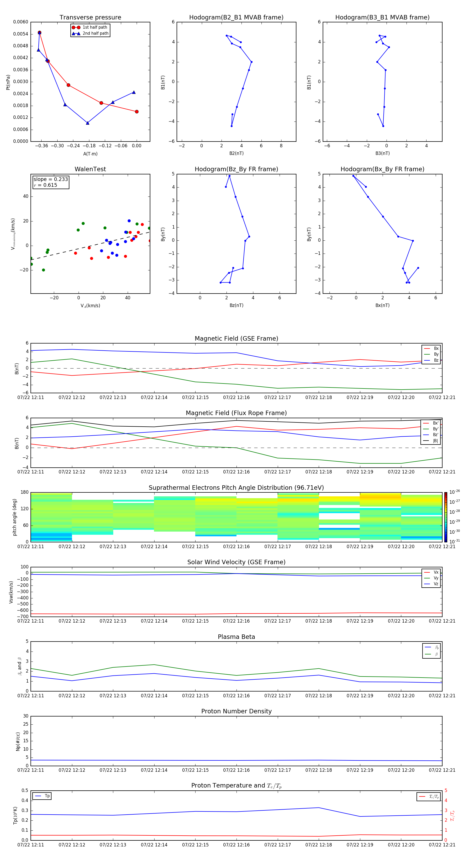473x868 pixels.
Task: Click the Te/Tp legend box
Action: tap(428, 797)
